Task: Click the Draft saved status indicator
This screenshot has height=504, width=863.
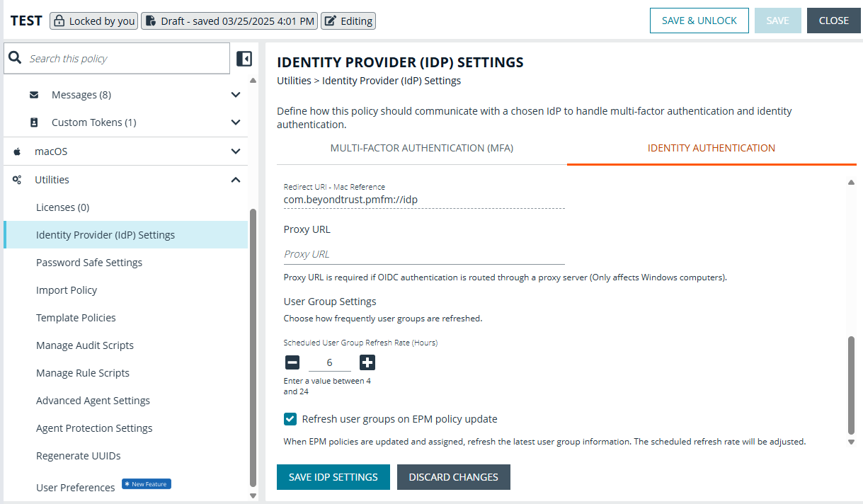Action: [229, 21]
